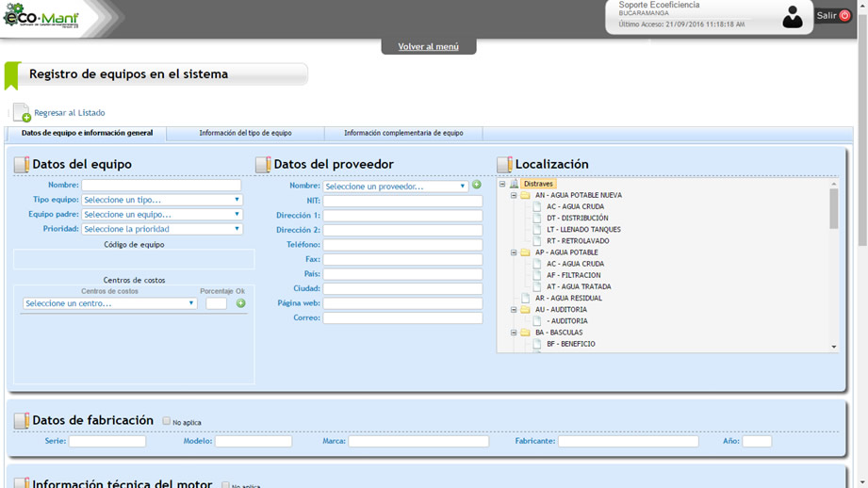Screen dimensions: 868x488
Task: Click the green add cost center icon
Action: click(x=241, y=303)
